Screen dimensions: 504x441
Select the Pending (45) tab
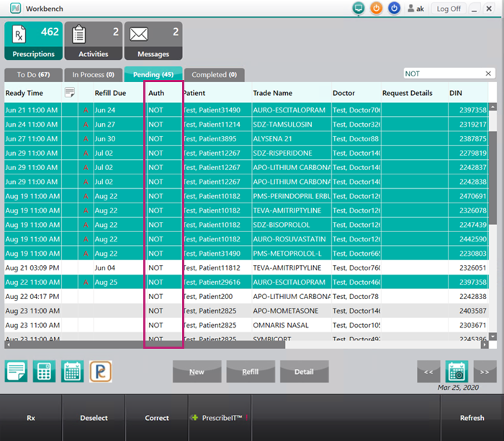(153, 74)
